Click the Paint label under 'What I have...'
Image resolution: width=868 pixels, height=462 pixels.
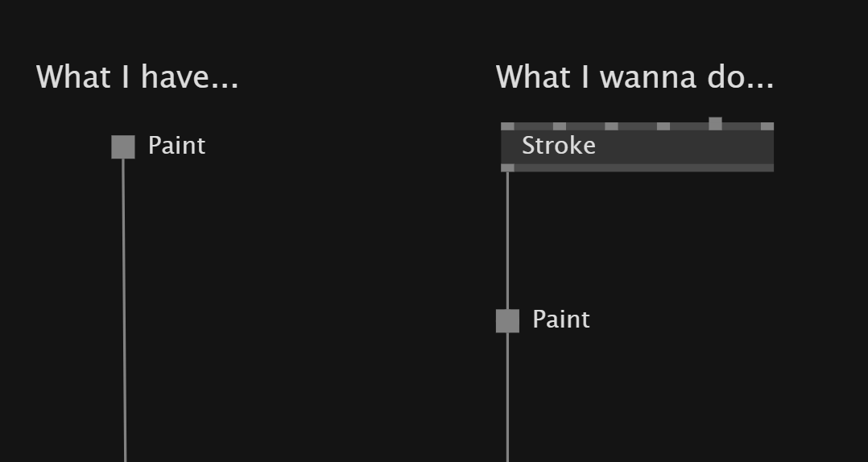(176, 146)
